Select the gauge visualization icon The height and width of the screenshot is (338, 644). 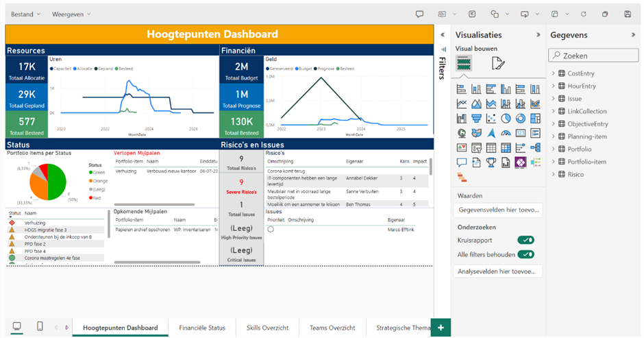[506, 133]
